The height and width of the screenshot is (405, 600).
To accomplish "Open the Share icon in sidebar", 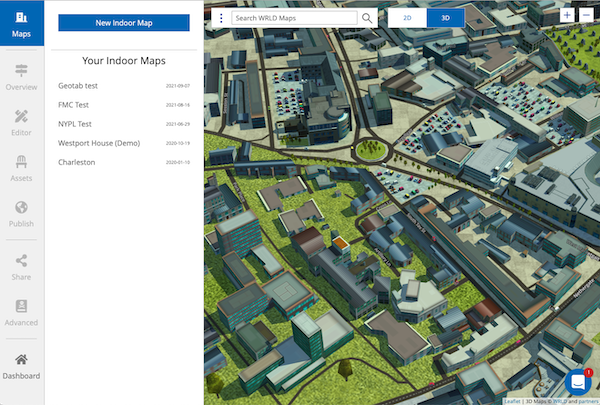I will pos(21,266).
